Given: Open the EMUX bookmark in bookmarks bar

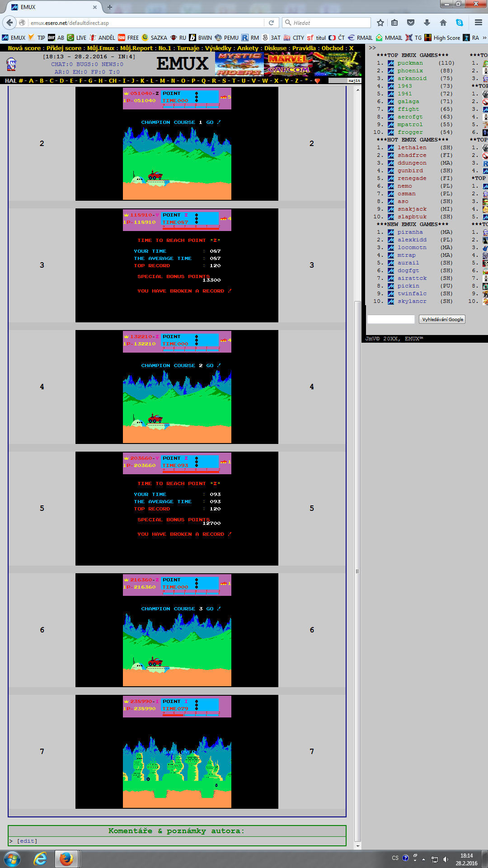Looking at the screenshot, I should pos(14,38).
